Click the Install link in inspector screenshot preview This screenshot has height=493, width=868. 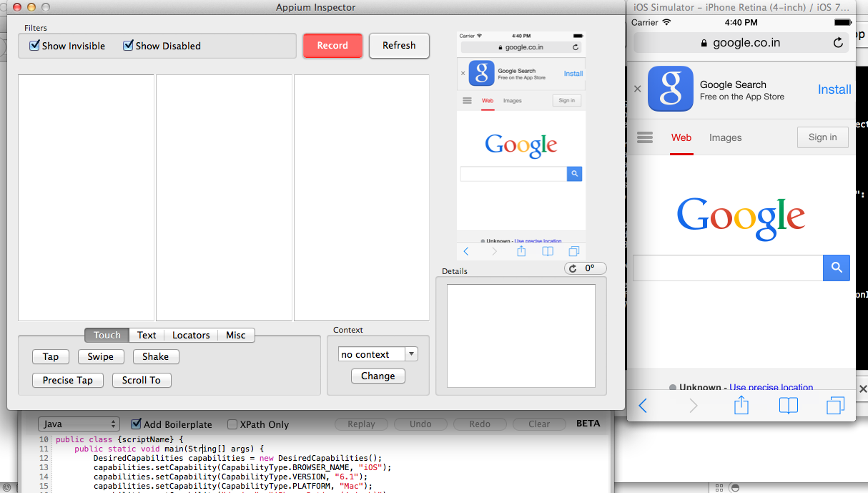click(x=573, y=74)
